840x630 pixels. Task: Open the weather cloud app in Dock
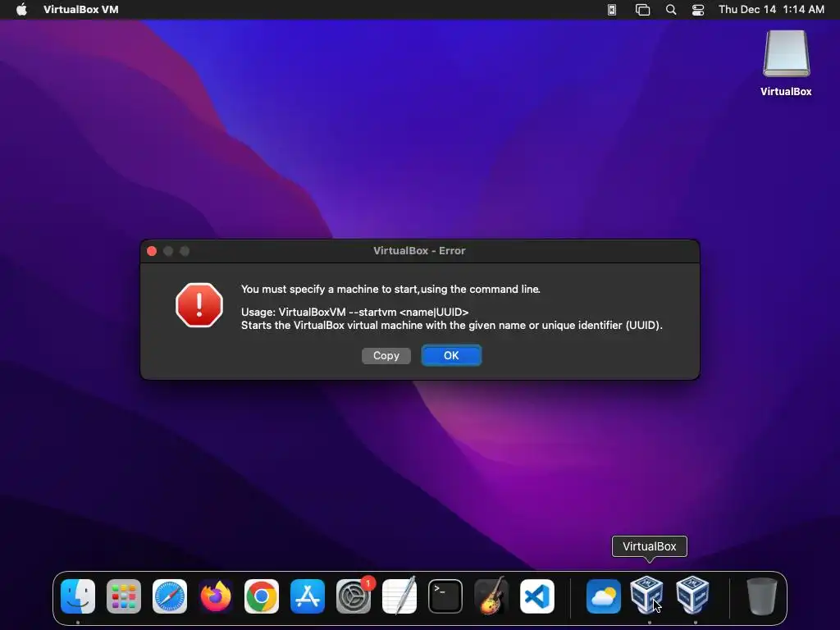click(604, 596)
